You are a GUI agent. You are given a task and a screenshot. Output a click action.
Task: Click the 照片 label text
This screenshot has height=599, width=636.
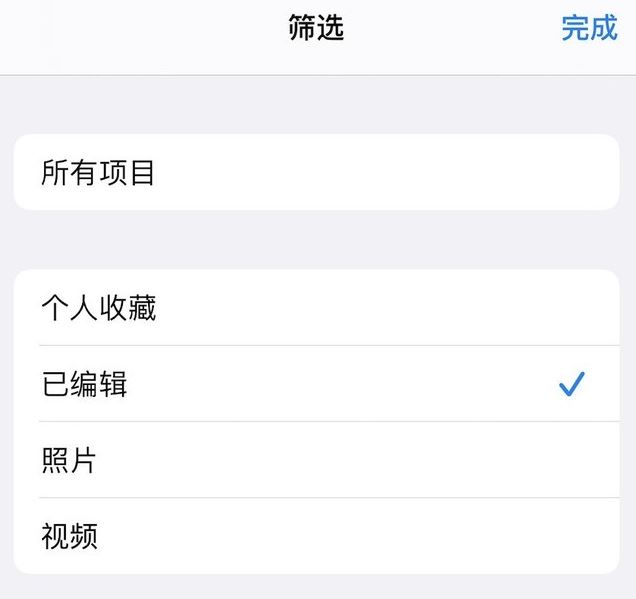coord(69,459)
